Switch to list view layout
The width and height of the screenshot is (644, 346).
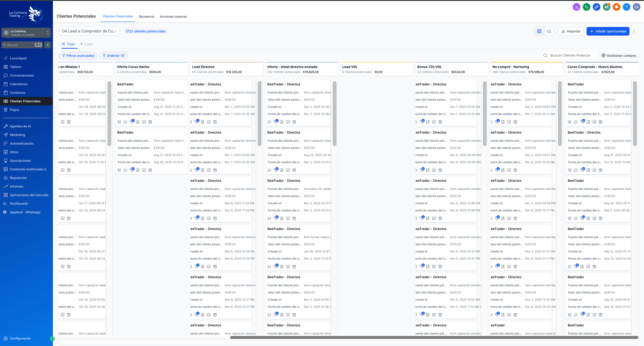click(549, 31)
